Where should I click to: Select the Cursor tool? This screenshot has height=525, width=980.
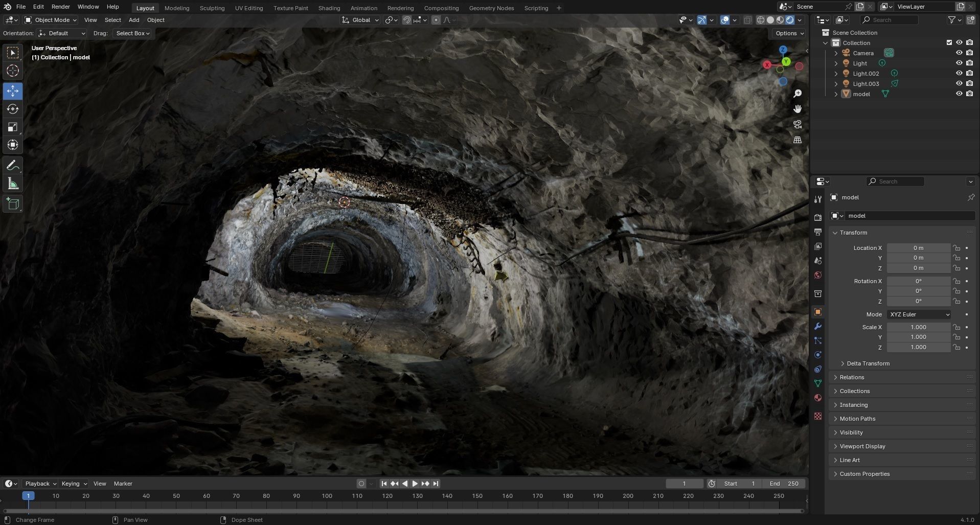(x=13, y=71)
